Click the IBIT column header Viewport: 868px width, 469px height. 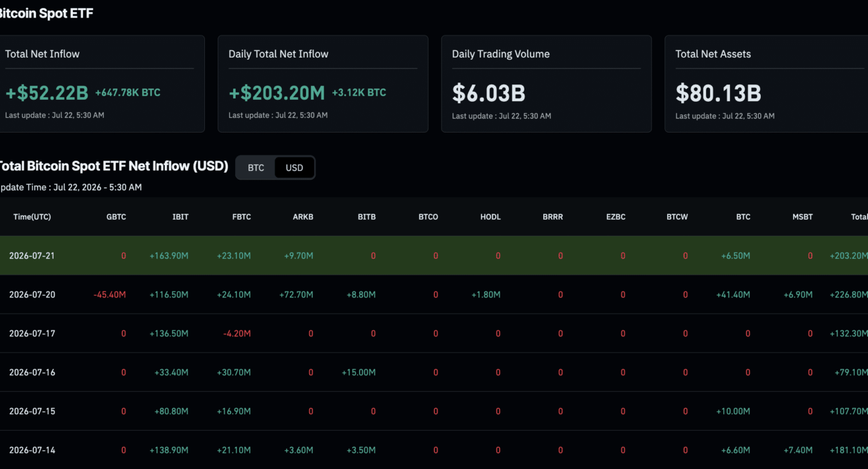180,217
